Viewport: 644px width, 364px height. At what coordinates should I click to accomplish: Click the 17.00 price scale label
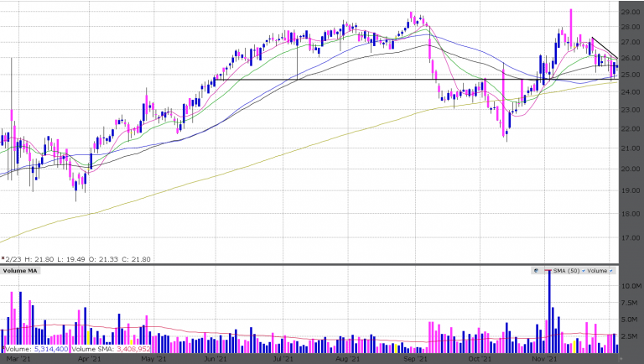pos(630,238)
